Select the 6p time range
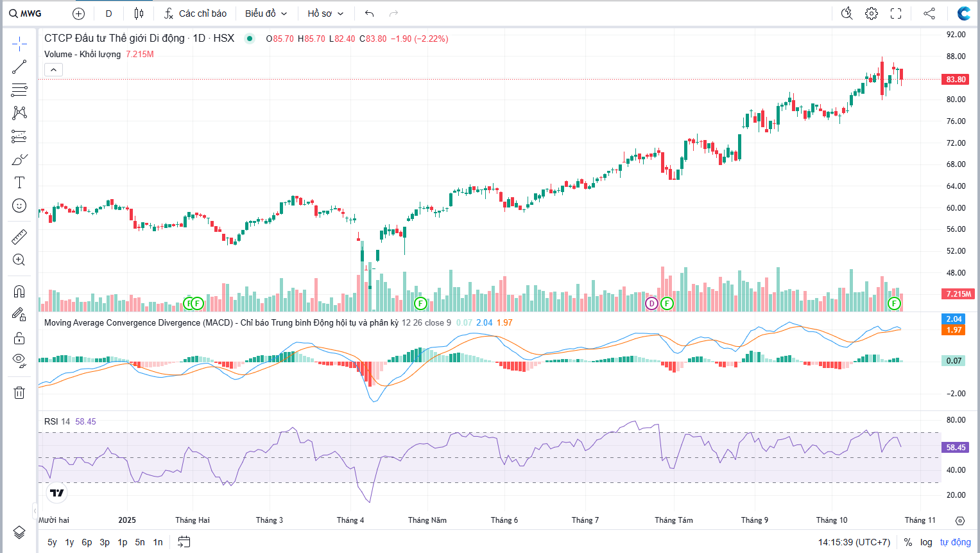980x553 pixels. (x=87, y=542)
